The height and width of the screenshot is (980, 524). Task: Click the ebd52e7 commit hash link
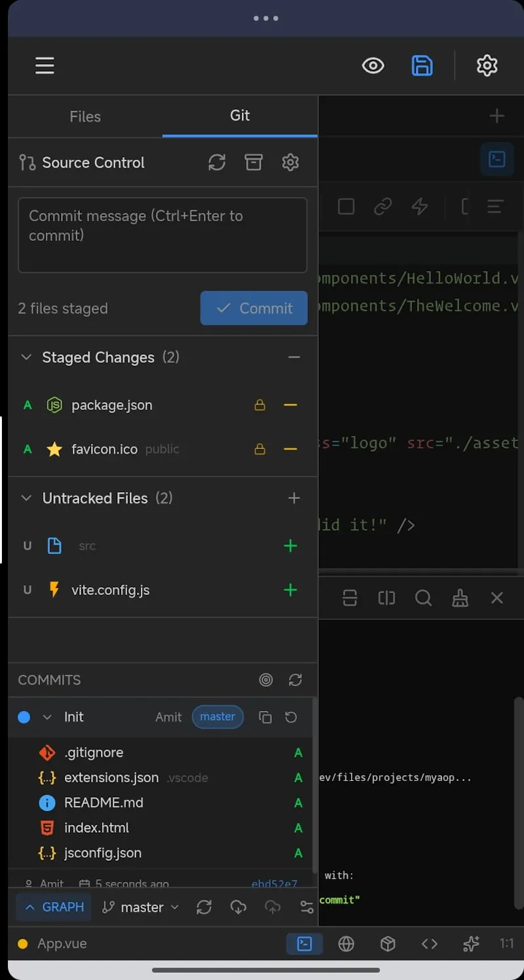[x=274, y=884]
